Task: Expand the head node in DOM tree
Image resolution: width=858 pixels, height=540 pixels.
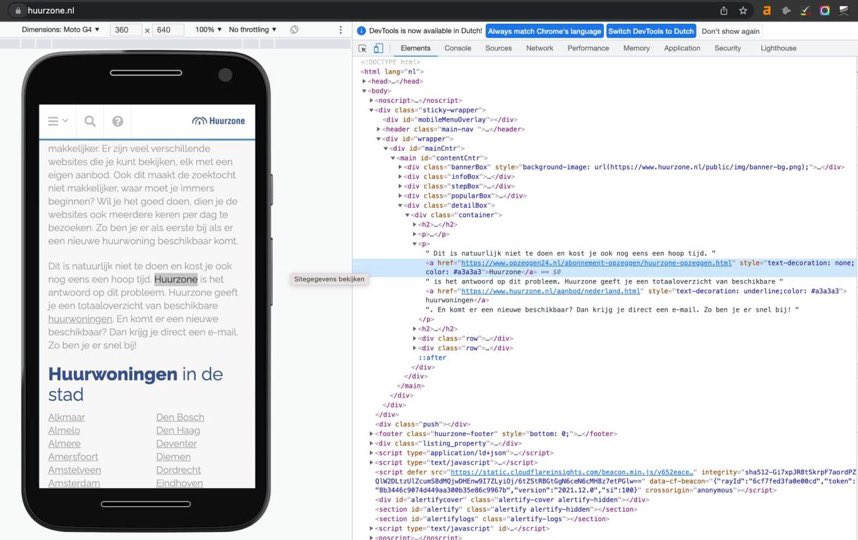Action: click(x=364, y=81)
